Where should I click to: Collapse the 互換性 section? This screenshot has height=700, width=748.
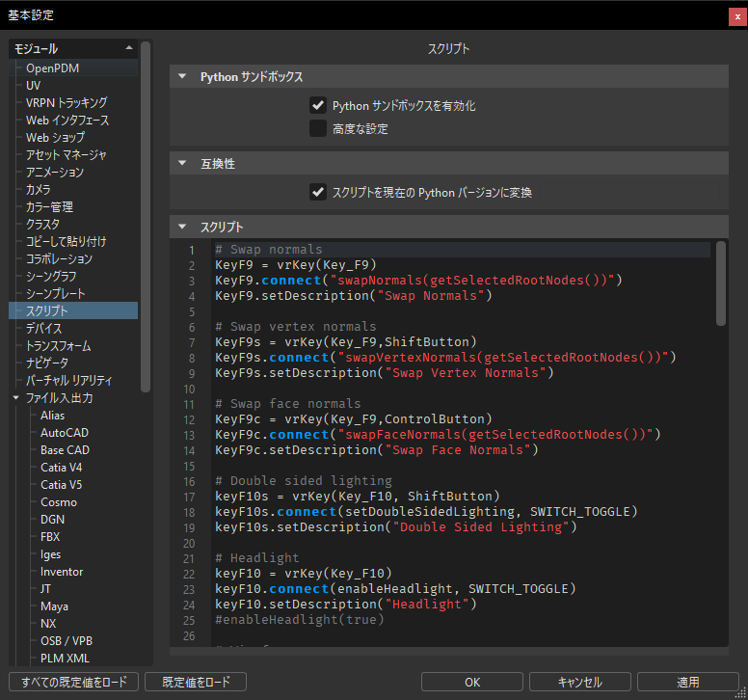tap(182, 163)
